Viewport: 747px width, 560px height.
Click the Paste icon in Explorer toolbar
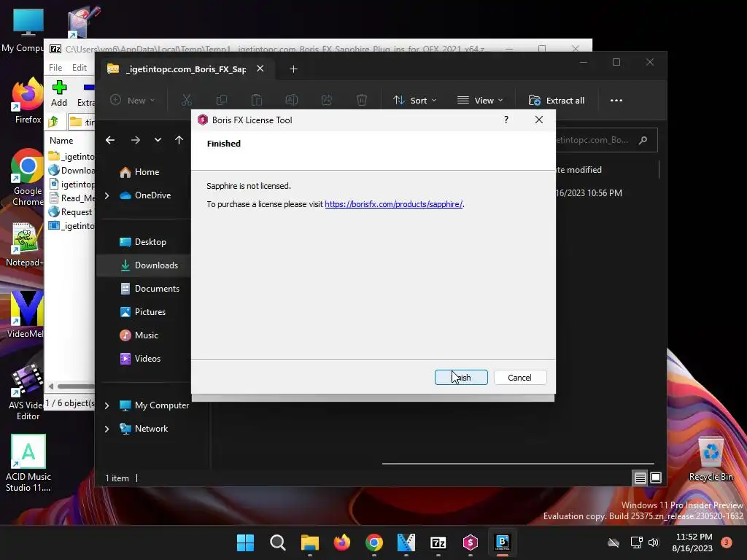coord(257,100)
